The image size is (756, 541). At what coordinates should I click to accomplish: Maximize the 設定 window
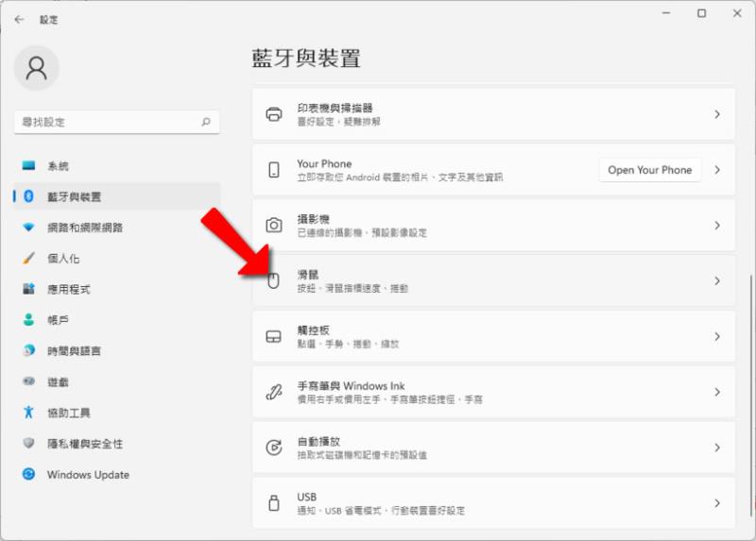coord(702,13)
